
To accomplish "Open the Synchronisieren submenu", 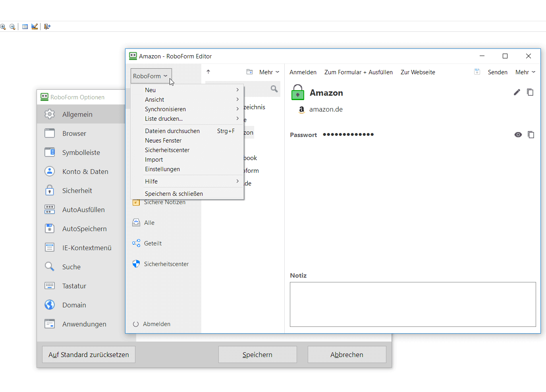I will [x=187, y=109].
